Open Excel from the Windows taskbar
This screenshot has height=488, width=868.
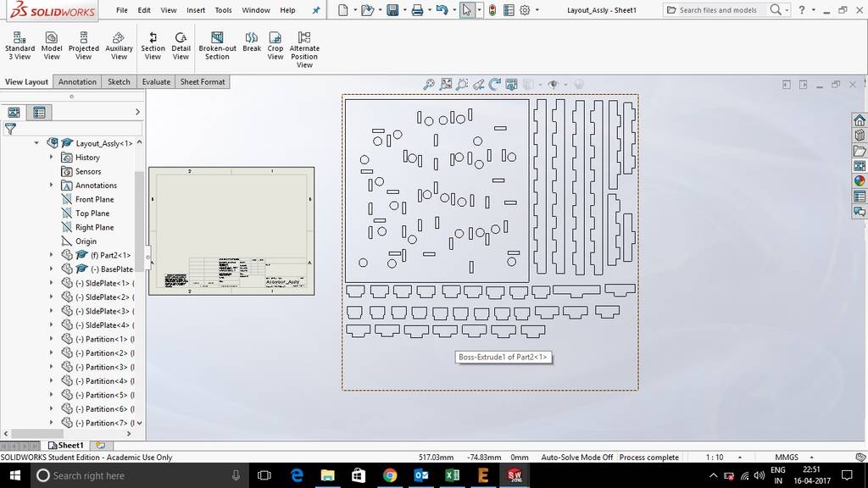[452, 475]
